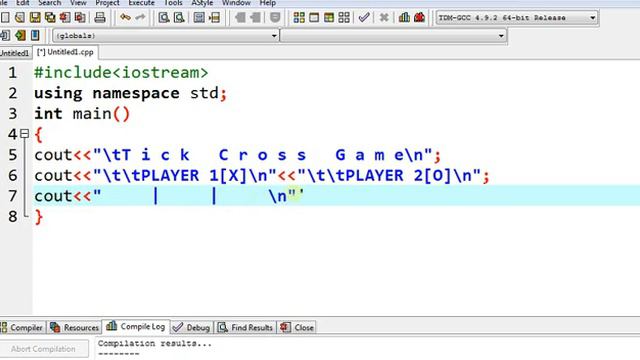Open the Search menu
Viewport: 640px width, 360px height.
49,3
